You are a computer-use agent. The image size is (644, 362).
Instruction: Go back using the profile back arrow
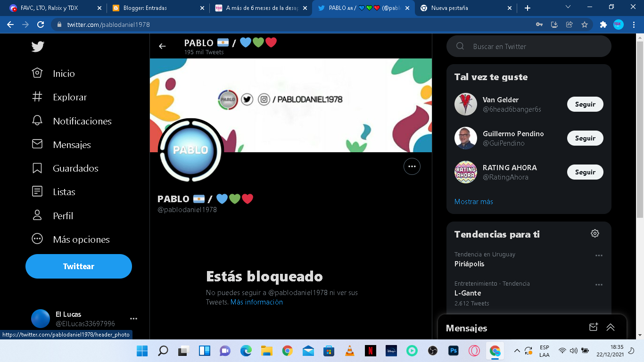162,46
